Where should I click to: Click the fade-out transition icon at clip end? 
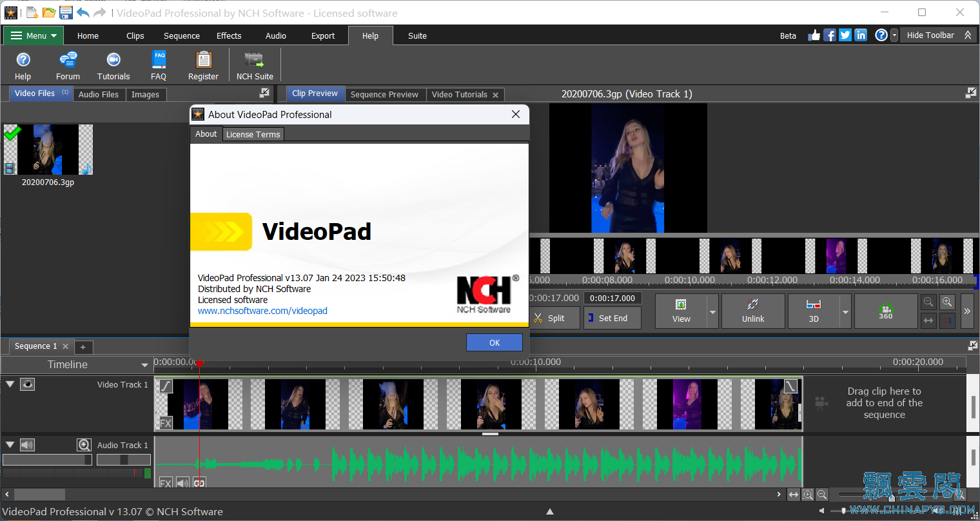790,386
